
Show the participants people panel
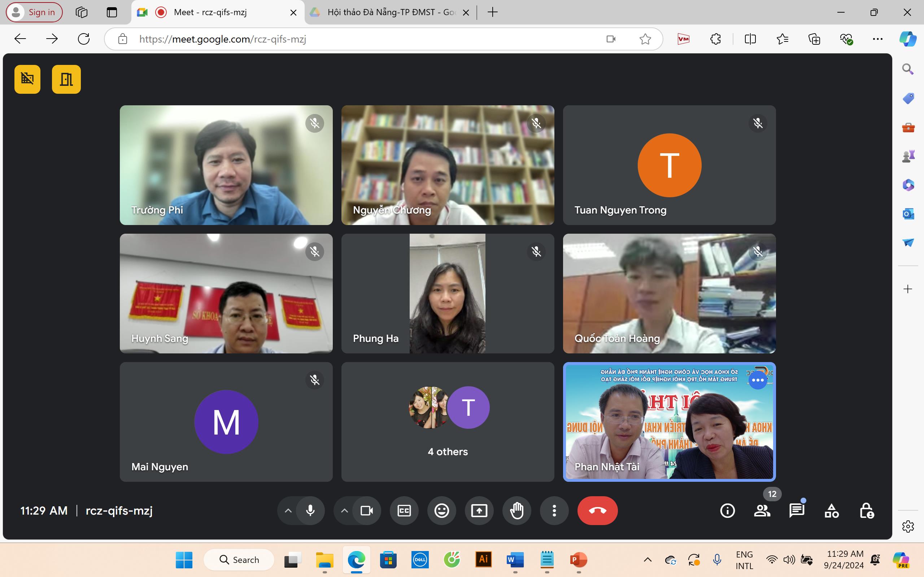point(762,511)
